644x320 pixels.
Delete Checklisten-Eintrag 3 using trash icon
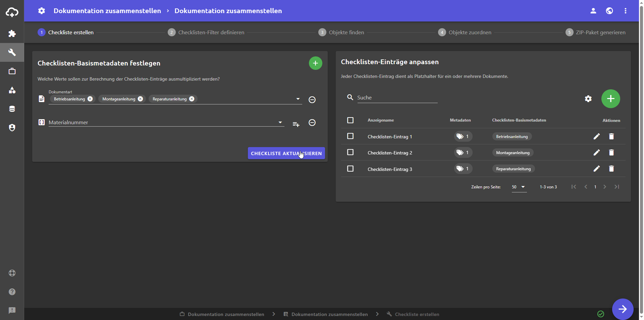[611, 169]
